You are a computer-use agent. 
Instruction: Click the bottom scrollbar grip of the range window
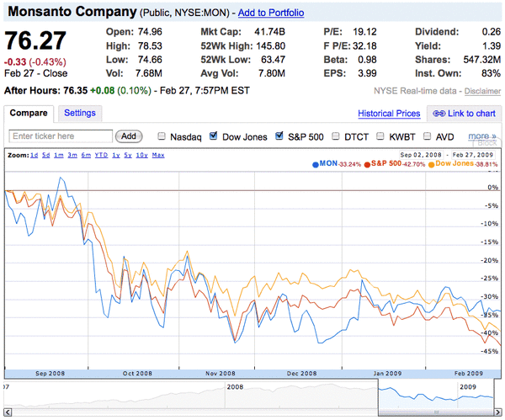pos(436,412)
